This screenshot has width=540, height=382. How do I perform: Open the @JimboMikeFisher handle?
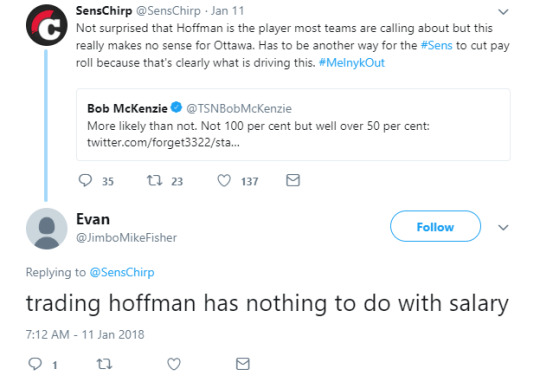point(126,237)
